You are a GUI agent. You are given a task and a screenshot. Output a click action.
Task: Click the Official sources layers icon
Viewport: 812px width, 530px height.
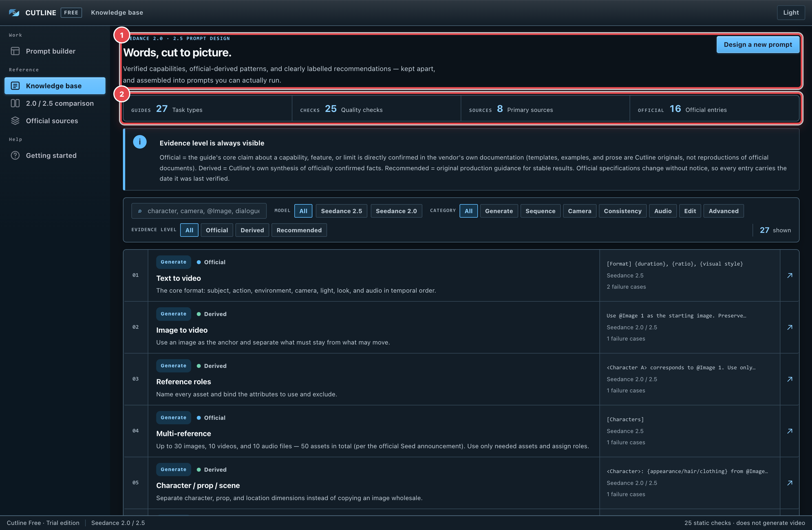[15, 121]
